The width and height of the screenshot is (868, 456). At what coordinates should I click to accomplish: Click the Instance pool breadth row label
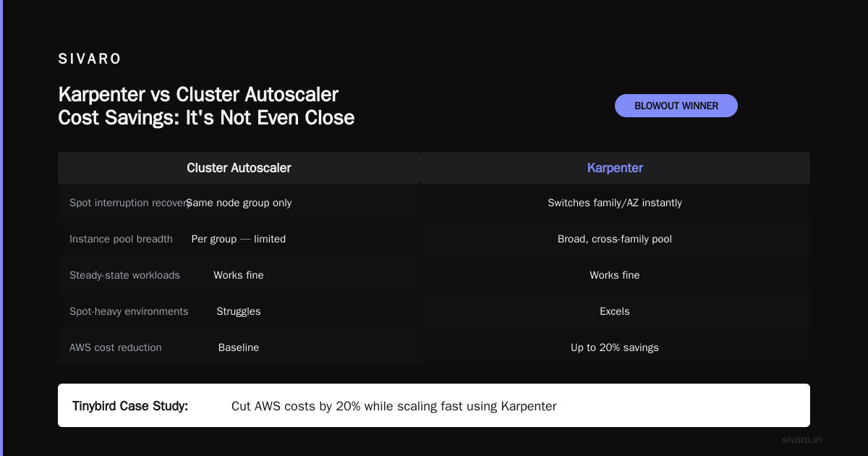pyautogui.click(x=121, y=239)
